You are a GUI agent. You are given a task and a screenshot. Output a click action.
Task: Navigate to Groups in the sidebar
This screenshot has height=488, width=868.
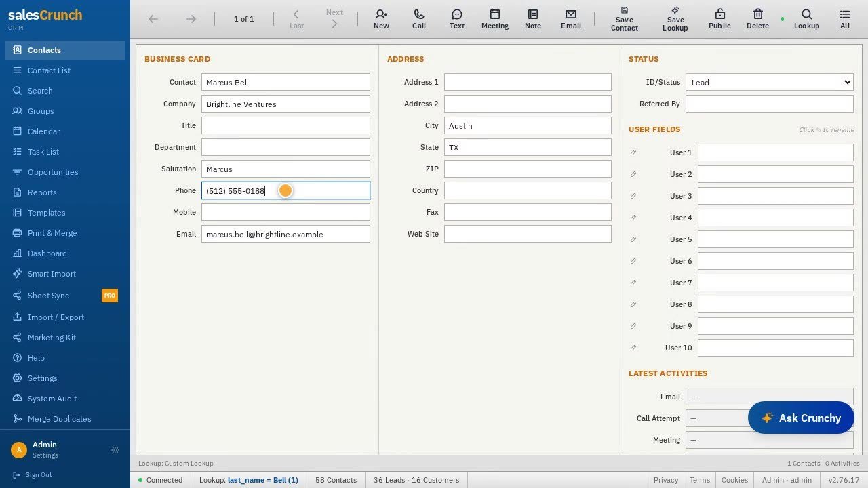coord(65,111)
